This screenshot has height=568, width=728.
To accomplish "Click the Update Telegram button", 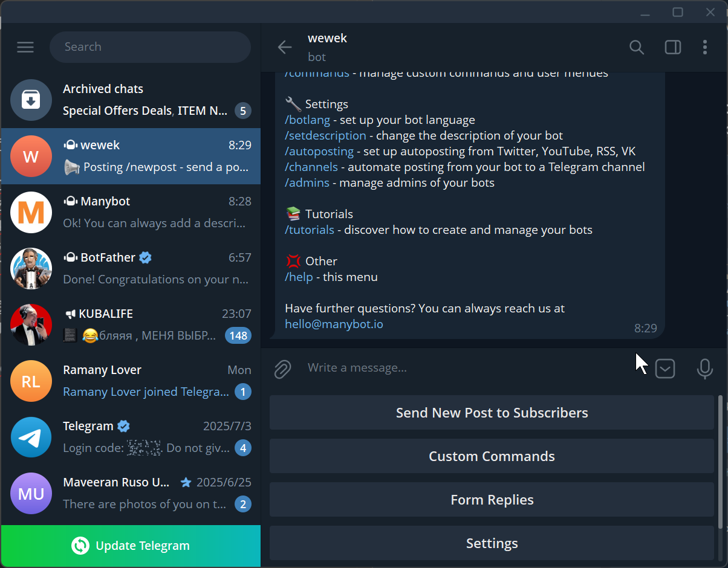I will pos(131,546).
